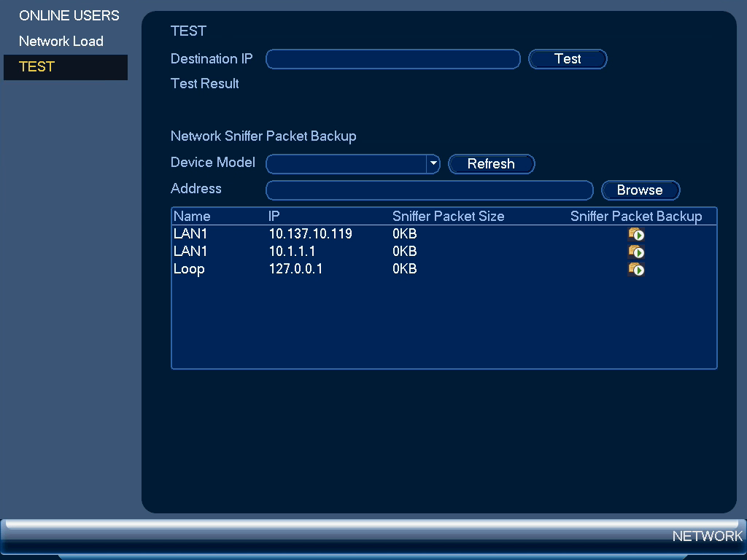Screen dimensions: 747x560
Task: Select the Loop row name
Action: [189, 269]
